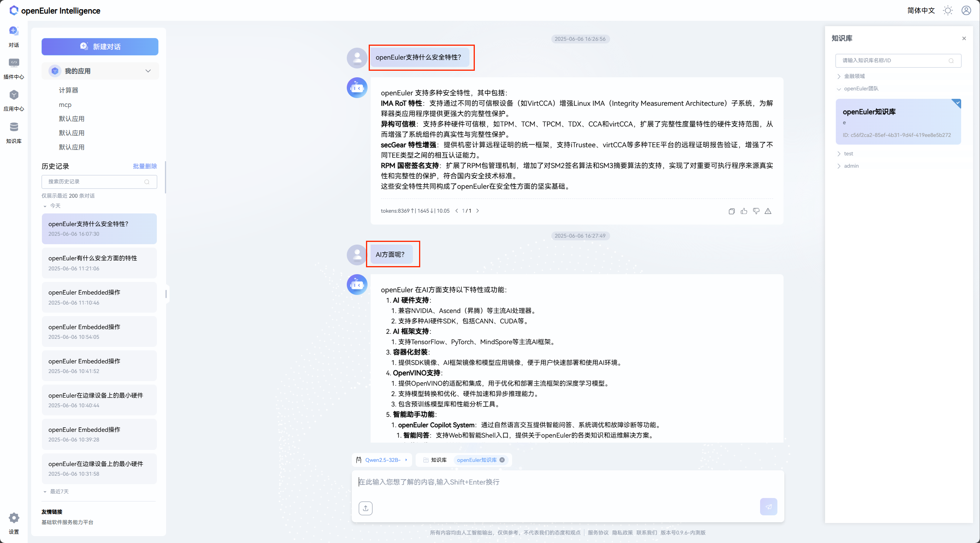The width and height of the screenshot is (980, 543).
Task: Click the thumbs down icon
Action: tap(756, 211)
